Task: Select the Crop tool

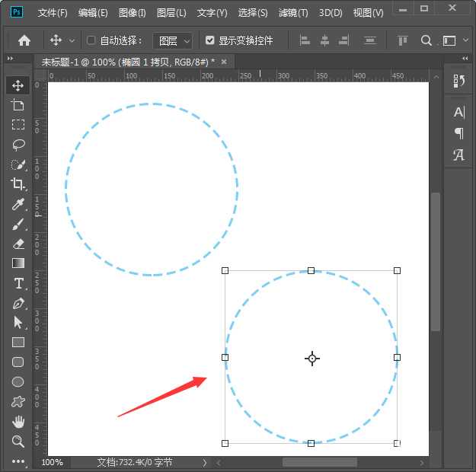Action: coord(18,183)
